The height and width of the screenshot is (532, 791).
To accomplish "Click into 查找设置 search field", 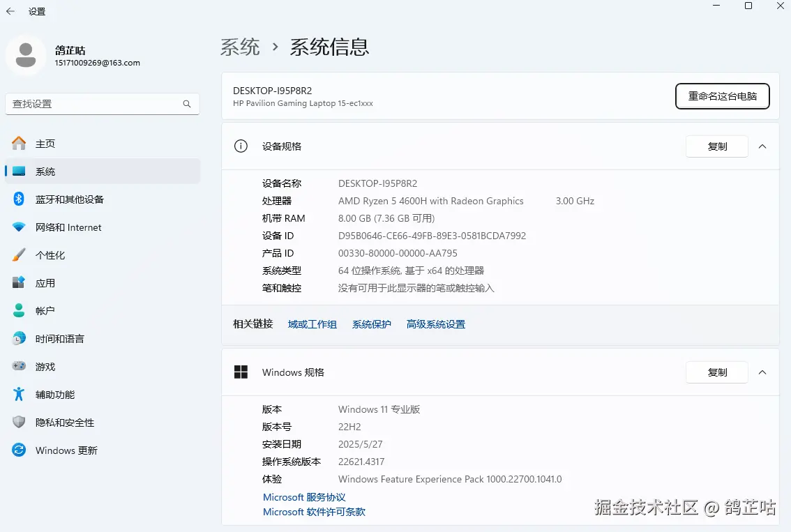I will (x=103, y=104).
